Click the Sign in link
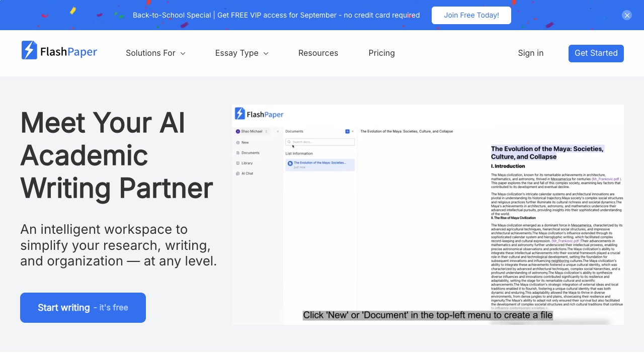 tap(531, 53)
